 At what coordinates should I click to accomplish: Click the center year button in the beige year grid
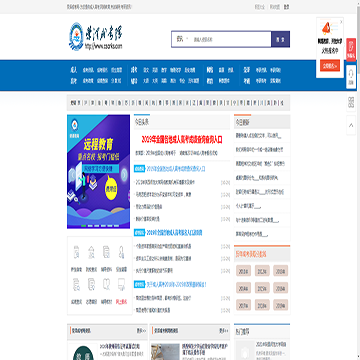coord(262,288)
